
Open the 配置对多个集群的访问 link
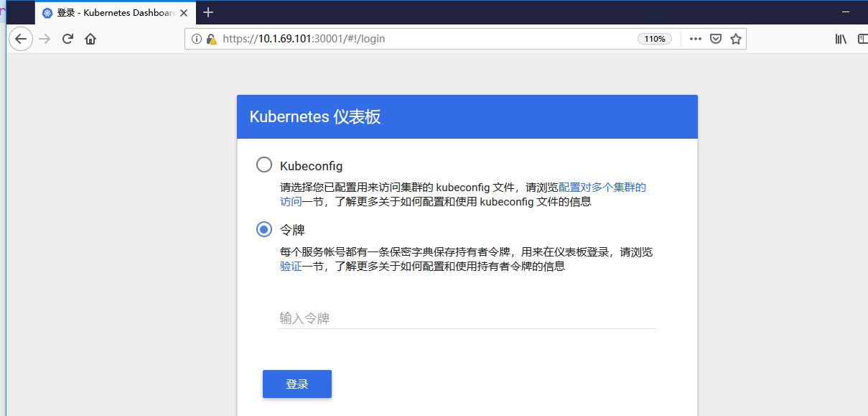(602, 188)
